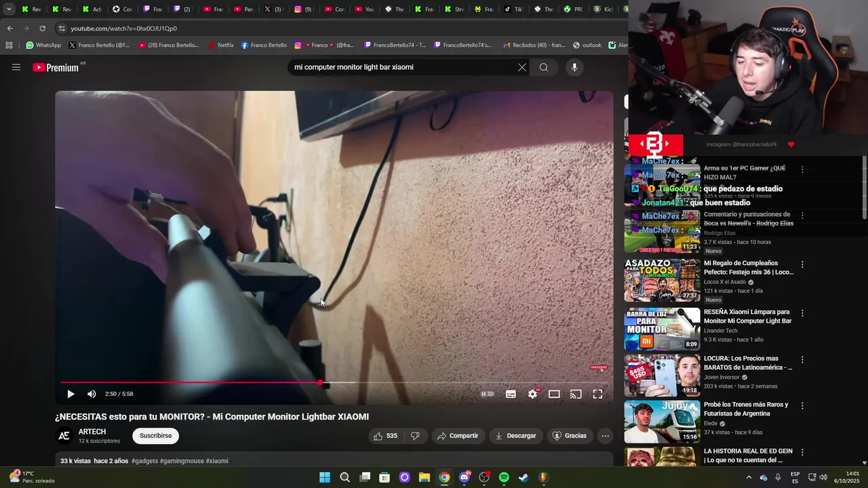Open the Asadazo para todos video thumbnail
The image size is (868, 488).
(662, 281)
